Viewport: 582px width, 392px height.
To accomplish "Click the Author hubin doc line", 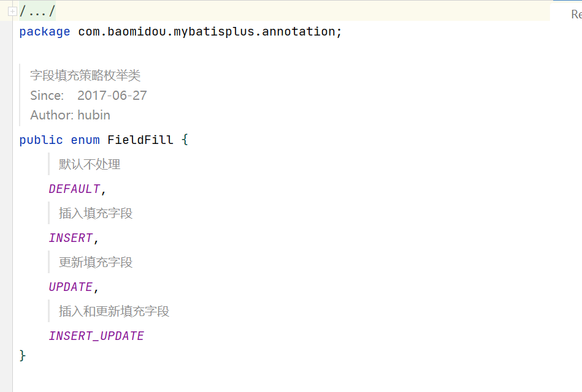I will click(70, 115).
